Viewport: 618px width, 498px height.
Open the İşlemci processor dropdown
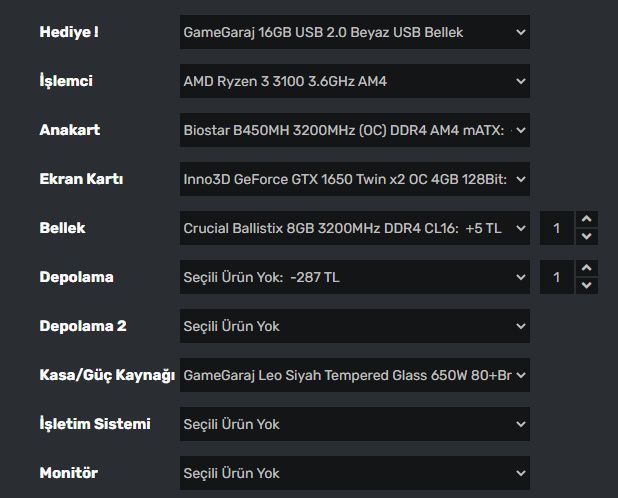click(354, 81)
